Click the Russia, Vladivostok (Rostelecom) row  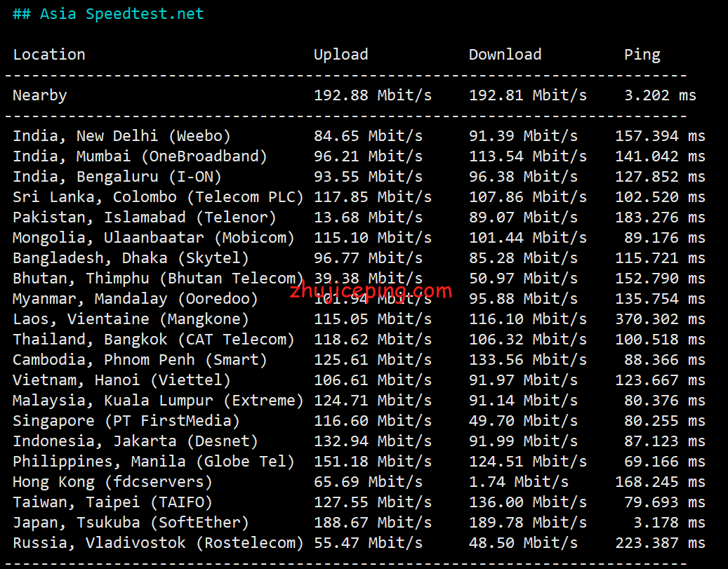point(158,543)
